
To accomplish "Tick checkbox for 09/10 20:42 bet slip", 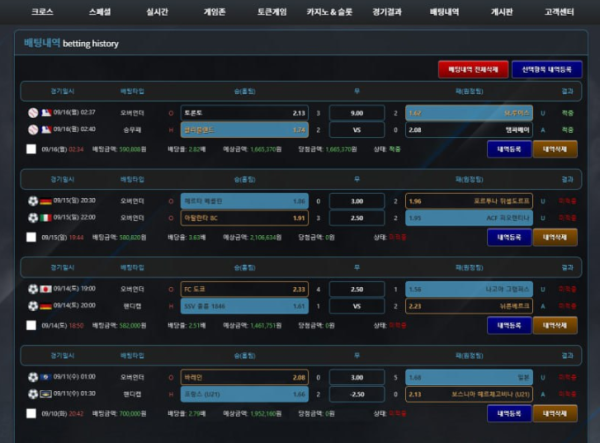I will [31, 413].
